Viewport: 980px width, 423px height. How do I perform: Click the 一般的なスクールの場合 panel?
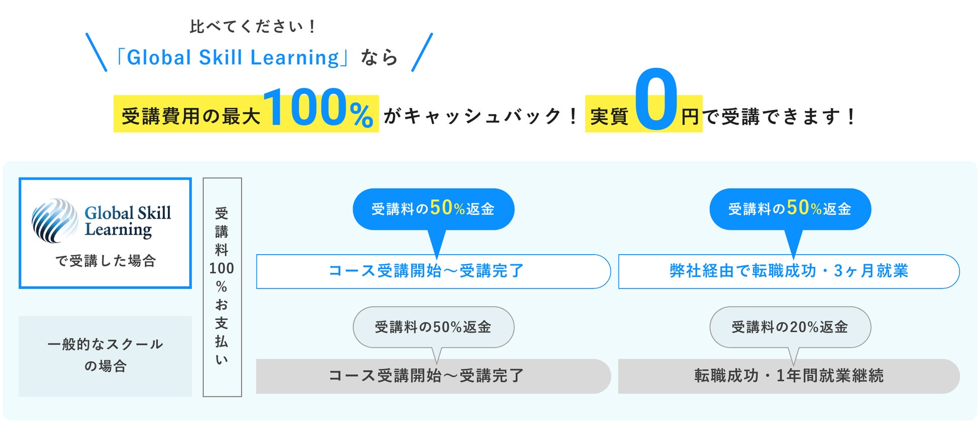[105, 356]
